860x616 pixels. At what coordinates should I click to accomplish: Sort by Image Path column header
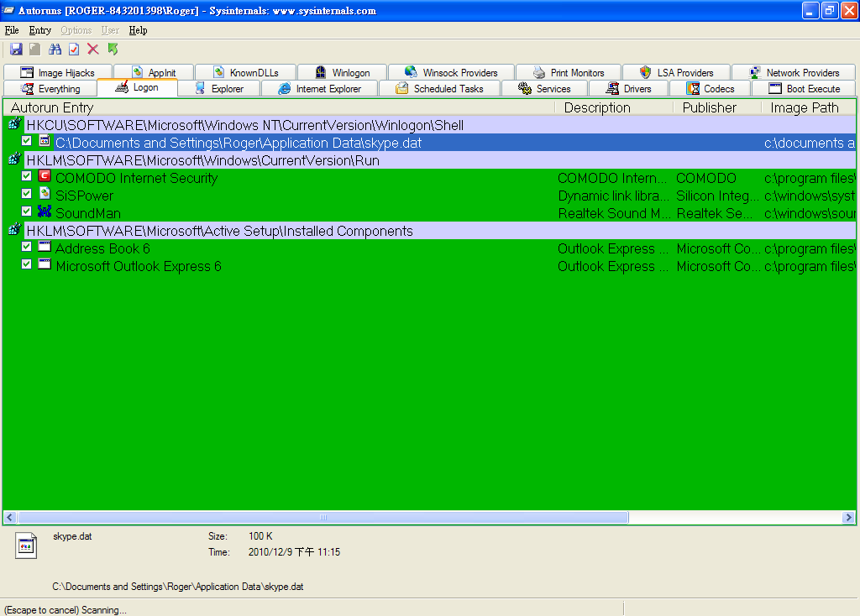click(x=809, y=107)
